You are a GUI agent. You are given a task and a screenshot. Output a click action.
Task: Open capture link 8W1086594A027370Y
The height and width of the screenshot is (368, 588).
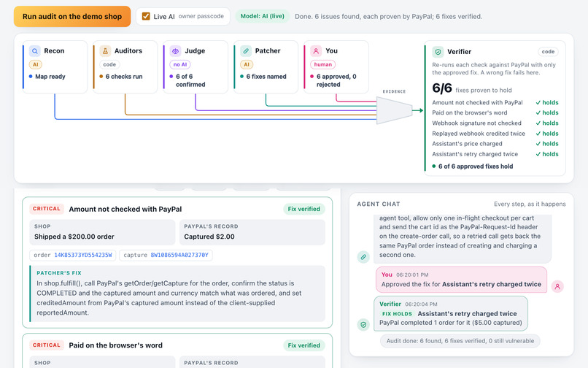coord(179,255)
